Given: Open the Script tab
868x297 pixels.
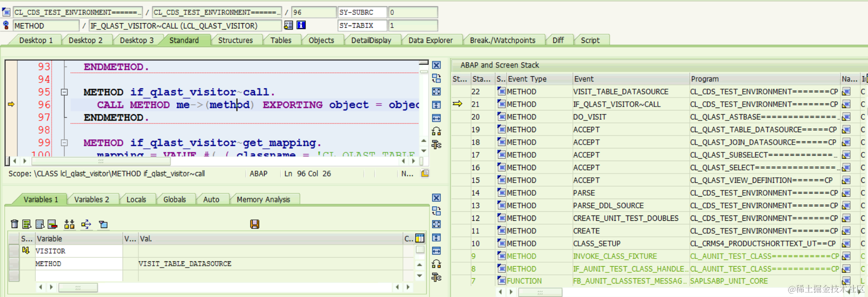Looking at the screenshot, I should (590, 40).
